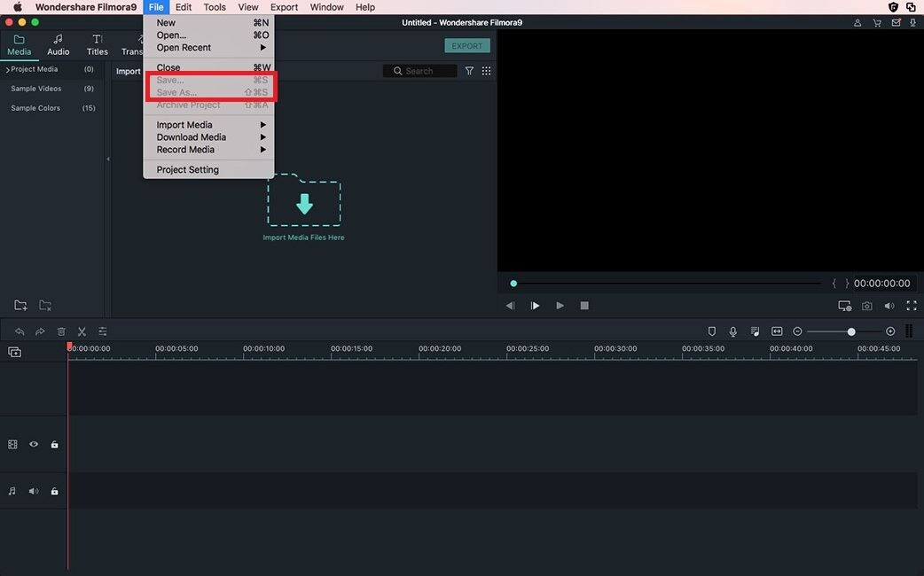The width and height of the screenshot is (924, 576).
Task: Open preview quality display settings icon
Action: coord(844,305)
